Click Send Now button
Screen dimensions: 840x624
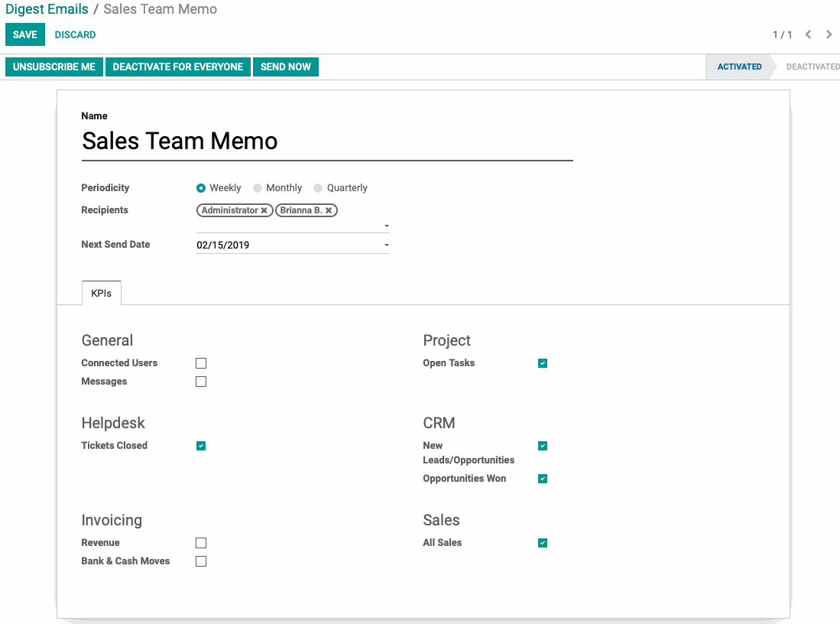(286, 67)
